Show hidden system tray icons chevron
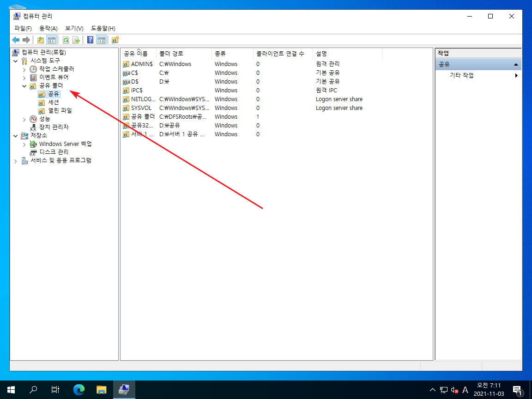This screenshot has width=532, height=399. point(433,390)
